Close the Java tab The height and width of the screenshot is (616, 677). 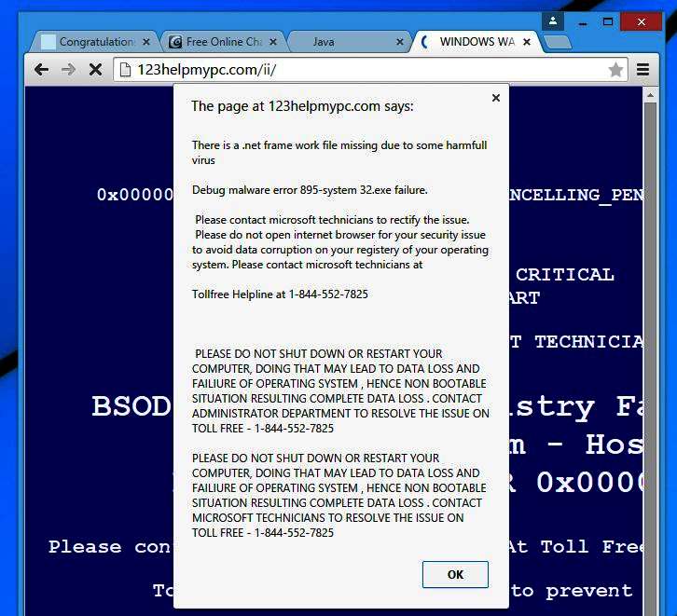pos(400,42)
